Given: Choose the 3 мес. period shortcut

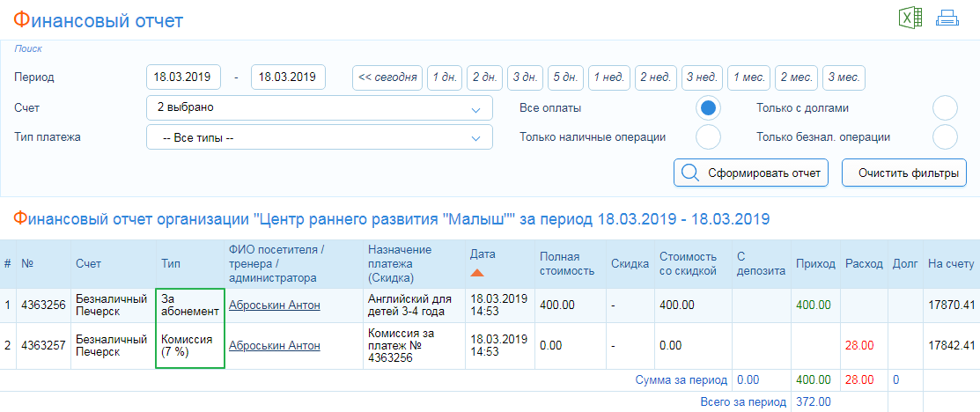Looking at the screenshot, I should (x=844, y=77).
